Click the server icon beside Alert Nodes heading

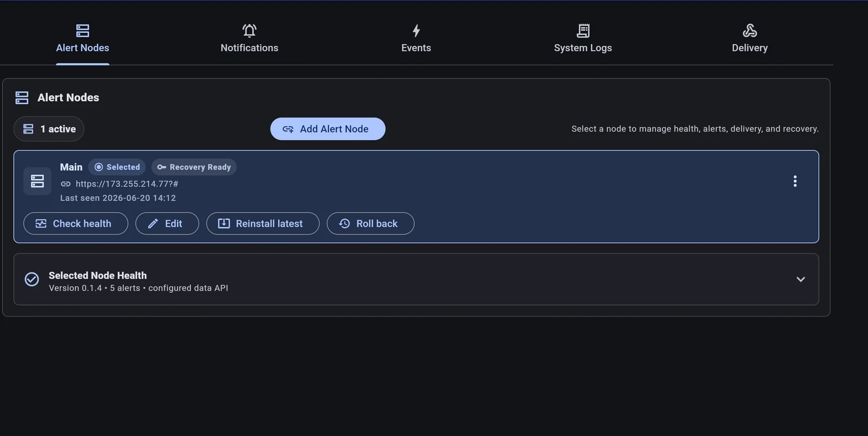point(22,98)
